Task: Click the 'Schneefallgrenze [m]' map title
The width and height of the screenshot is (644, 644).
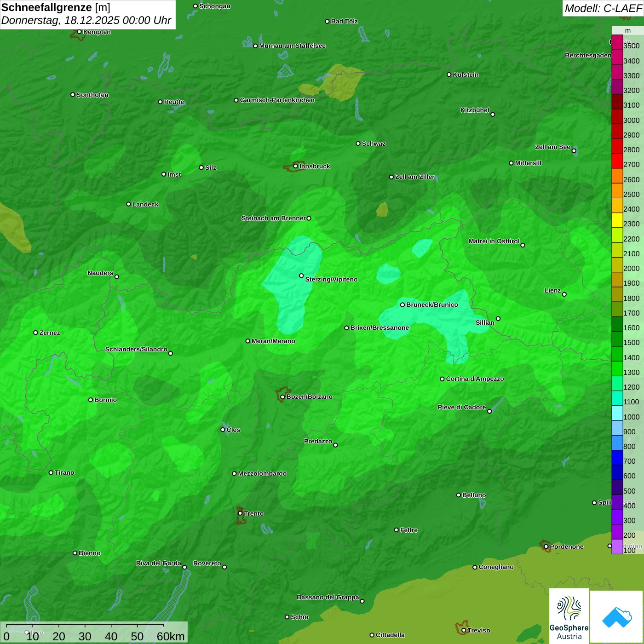Action: (56, 7)
